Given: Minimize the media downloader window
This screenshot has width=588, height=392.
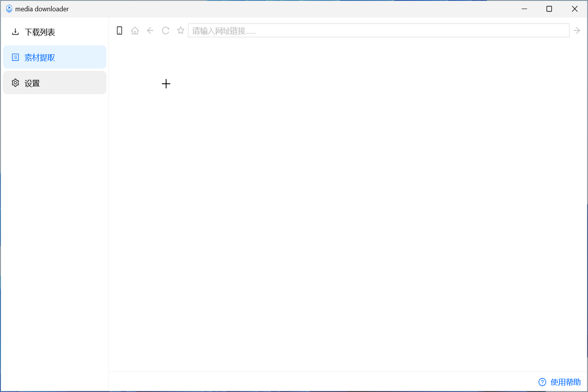Looking at the screenshot, I should [x=524, y=9].
